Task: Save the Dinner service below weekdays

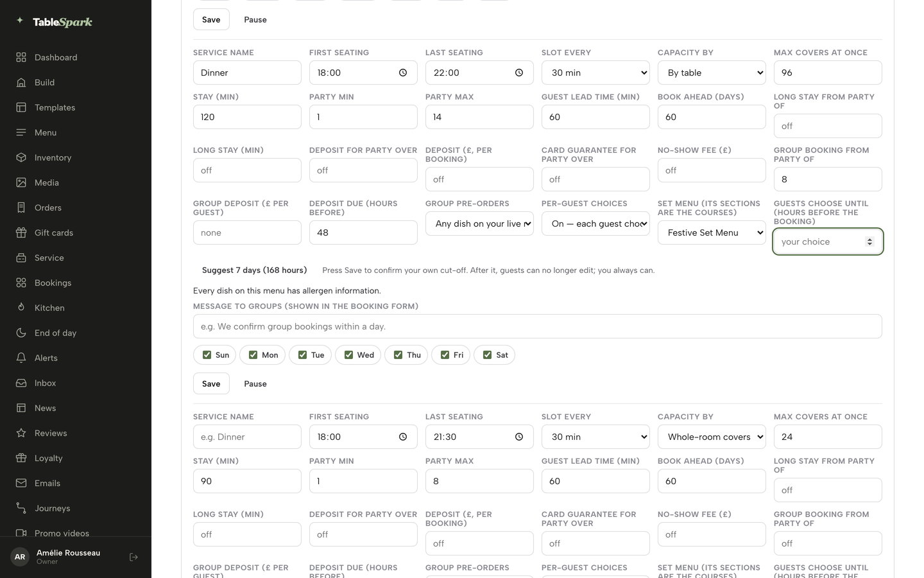Action: (211, 383)
